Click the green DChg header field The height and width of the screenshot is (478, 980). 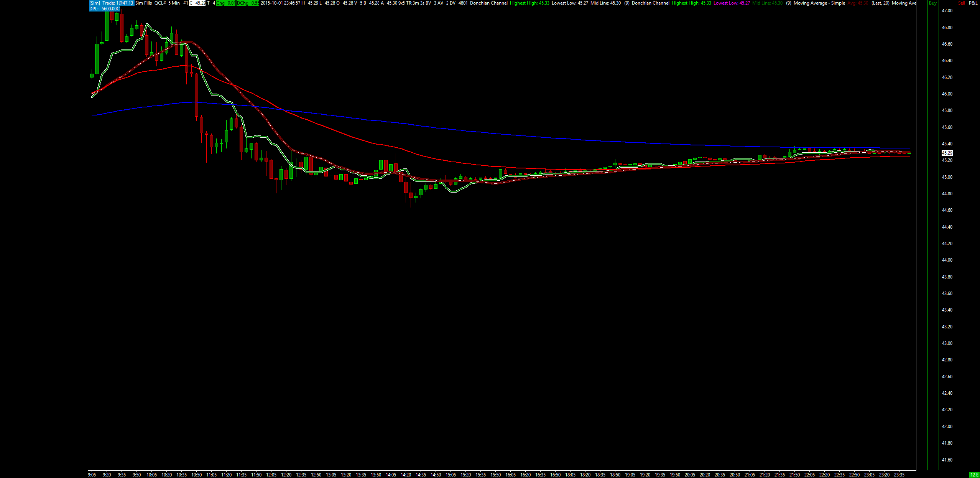coord(248,3)
